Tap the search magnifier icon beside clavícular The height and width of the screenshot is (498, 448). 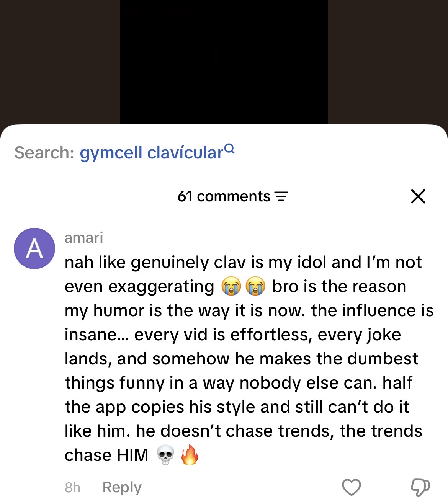tap(229, 148)
